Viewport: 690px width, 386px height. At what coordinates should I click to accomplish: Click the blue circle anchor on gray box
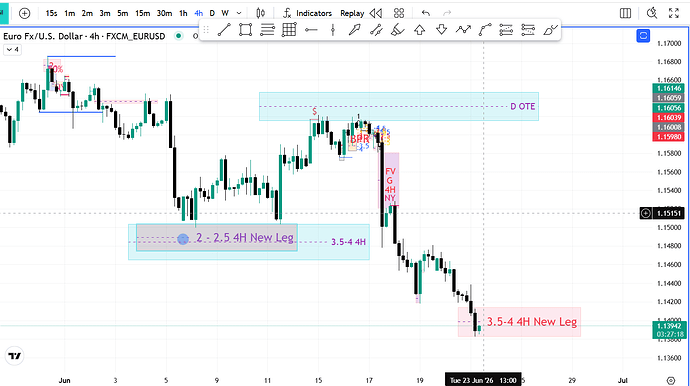[183, 239]
